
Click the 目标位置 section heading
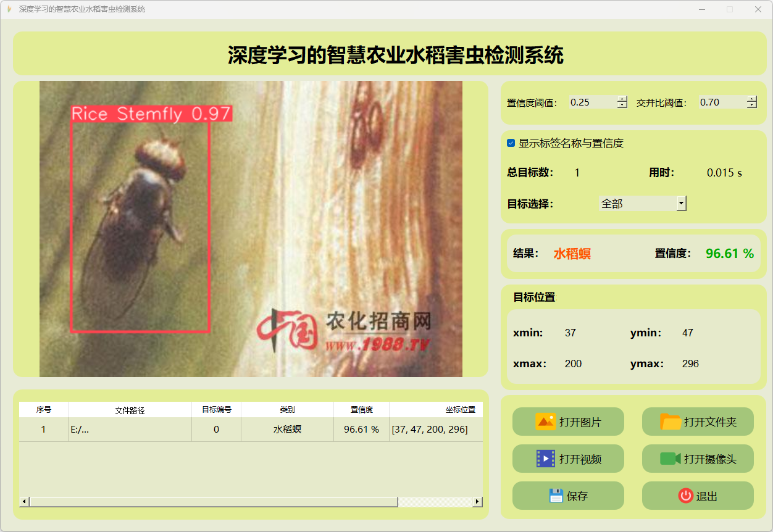534,297
